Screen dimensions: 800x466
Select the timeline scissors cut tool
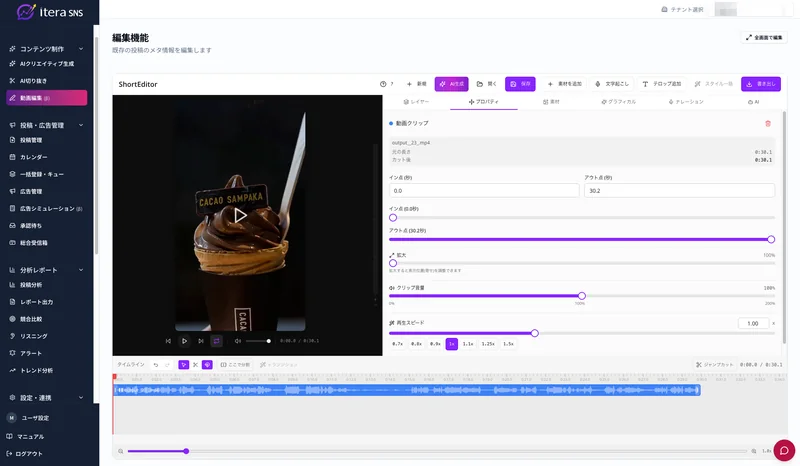[195, 365]
